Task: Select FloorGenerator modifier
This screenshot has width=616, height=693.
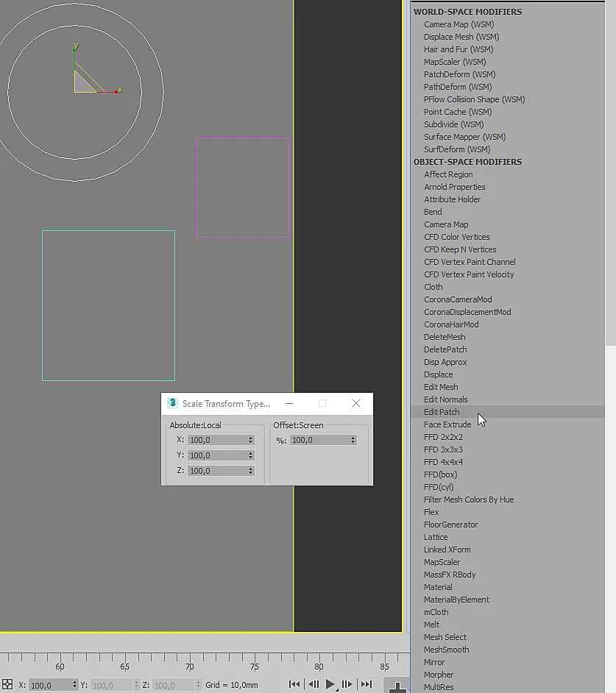Action: 450,525
